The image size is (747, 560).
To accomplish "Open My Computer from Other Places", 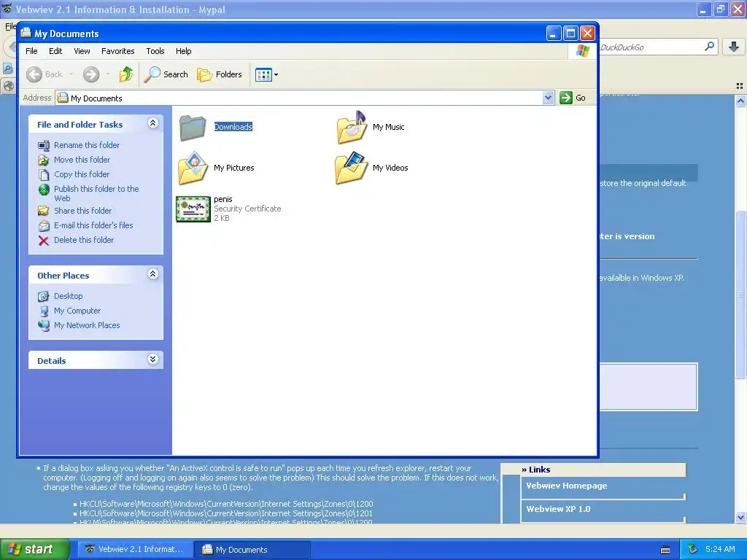I will click(77, 311).
